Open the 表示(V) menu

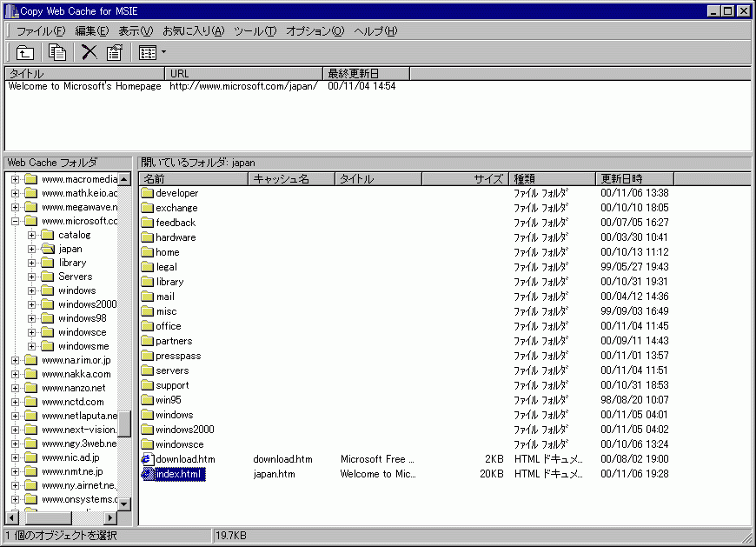coord(136,31)
